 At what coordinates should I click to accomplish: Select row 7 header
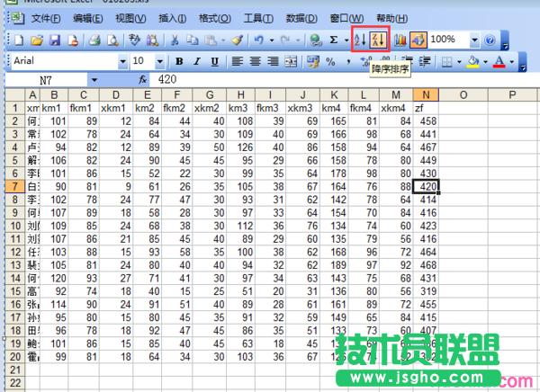pyautogui.click(x=13, y=185)
